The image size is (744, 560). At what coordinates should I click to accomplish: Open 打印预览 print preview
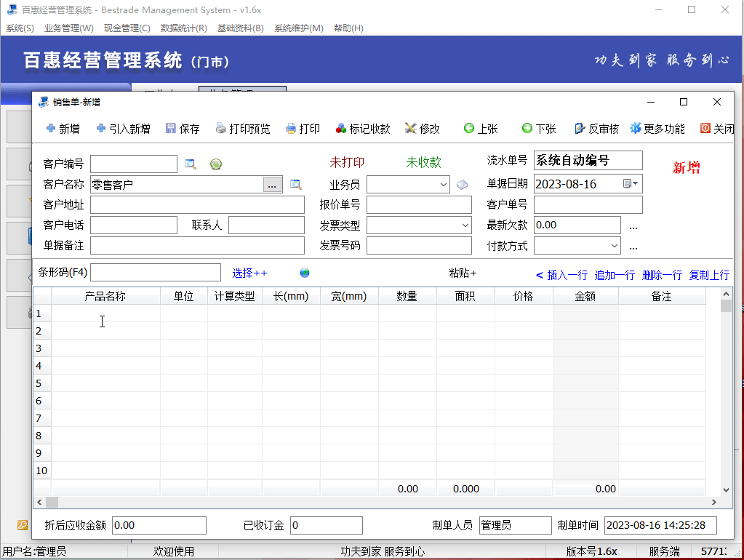pos(221,129)
